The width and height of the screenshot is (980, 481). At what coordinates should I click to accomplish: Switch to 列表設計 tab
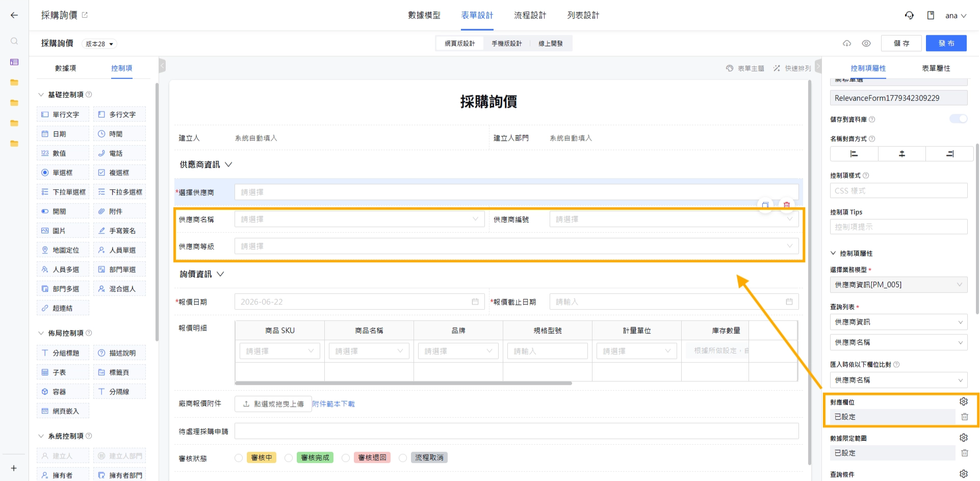(583, 15)
